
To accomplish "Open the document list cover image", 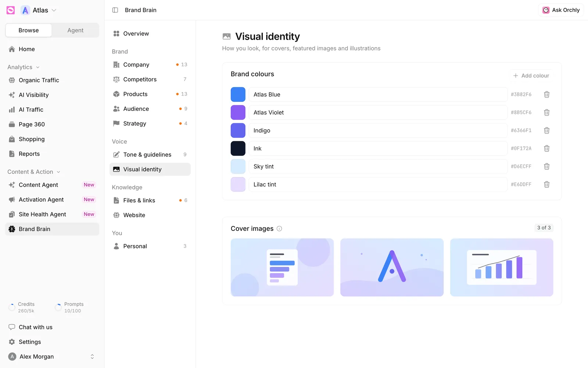I will click(282, 268).
